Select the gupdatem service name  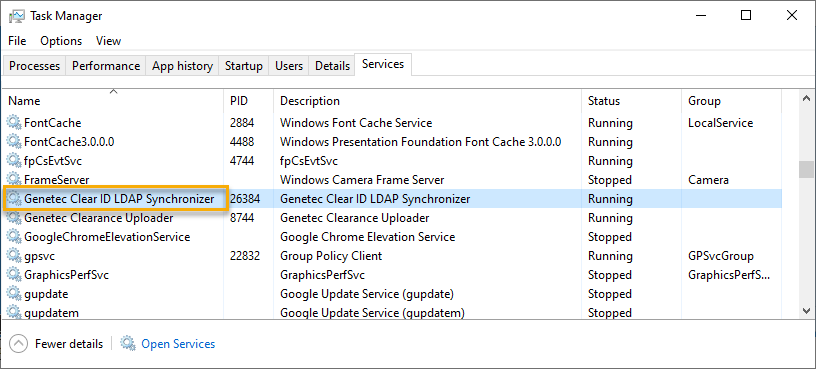click(52, 313)
